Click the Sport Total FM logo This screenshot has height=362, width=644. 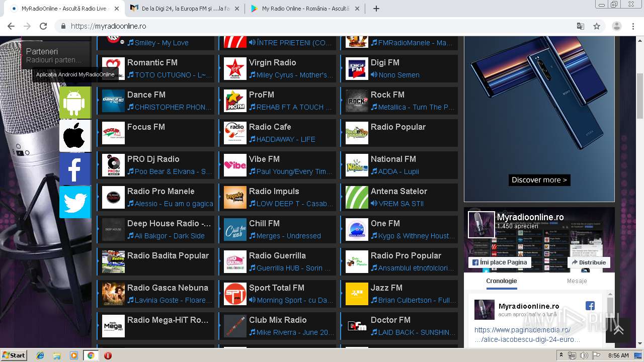coord(235,294)
